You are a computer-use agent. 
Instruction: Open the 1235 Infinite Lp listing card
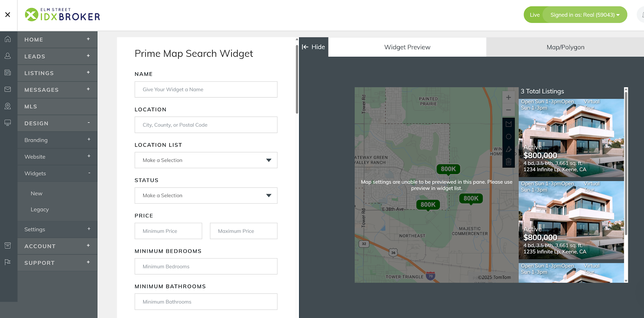[571, 220]
